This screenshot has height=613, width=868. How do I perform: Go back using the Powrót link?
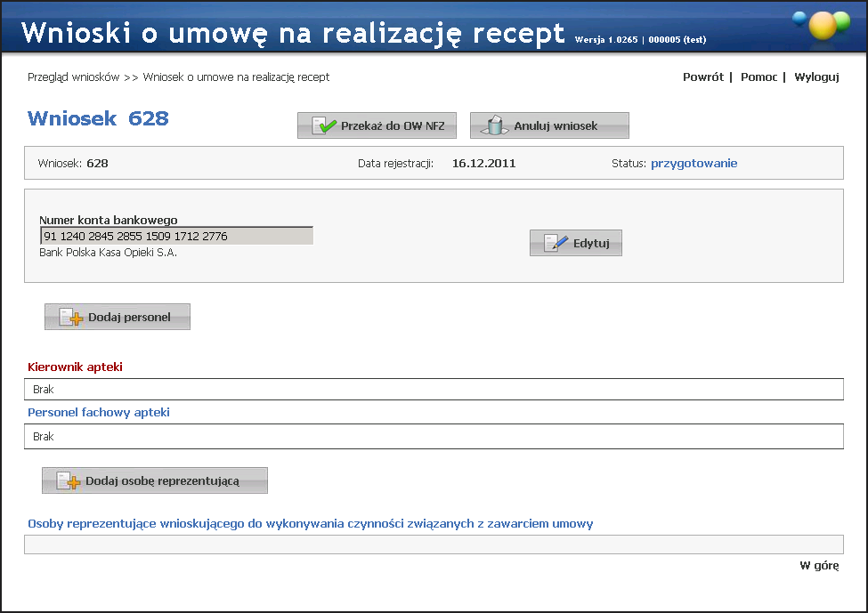point(702,77)
